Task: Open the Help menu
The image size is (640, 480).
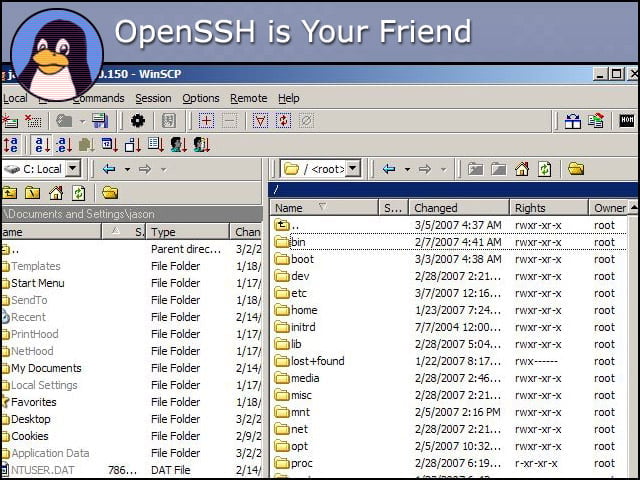Action: click(x=289, y=98)
